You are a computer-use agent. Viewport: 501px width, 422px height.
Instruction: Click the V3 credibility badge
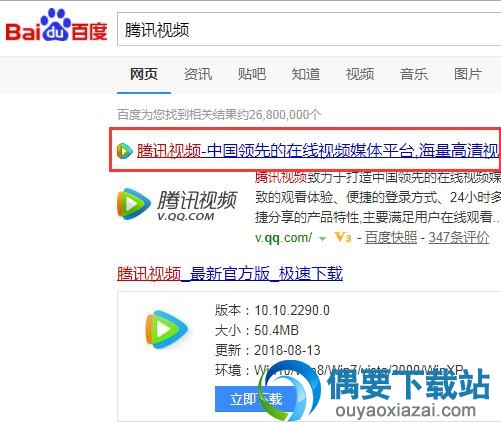343,238
